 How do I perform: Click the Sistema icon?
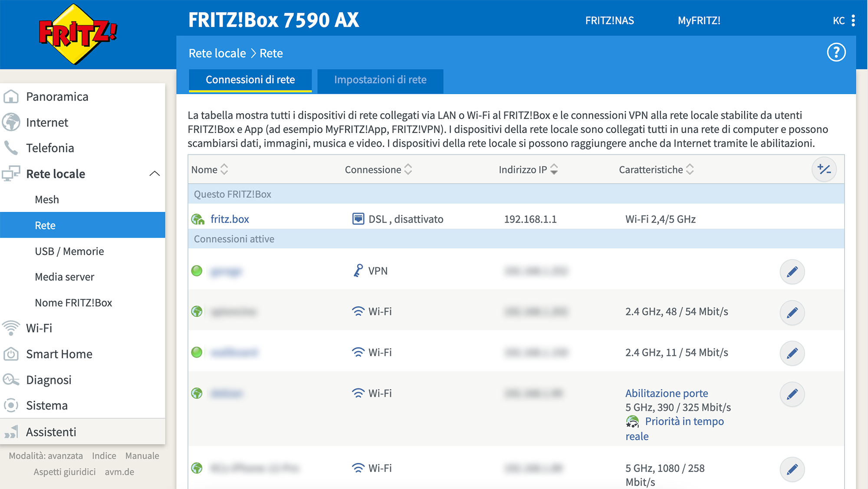pos(11,405)
